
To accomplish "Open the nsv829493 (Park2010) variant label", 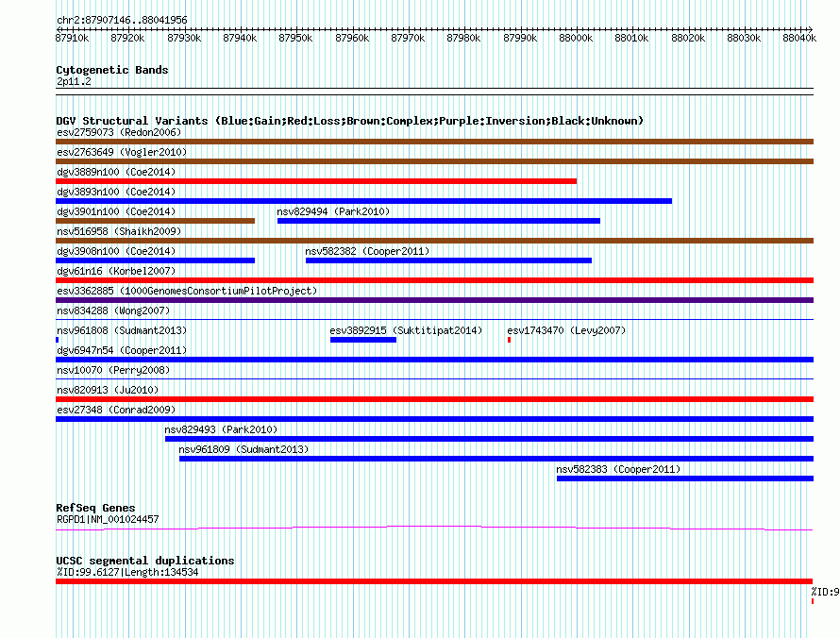I will [221, 429].
